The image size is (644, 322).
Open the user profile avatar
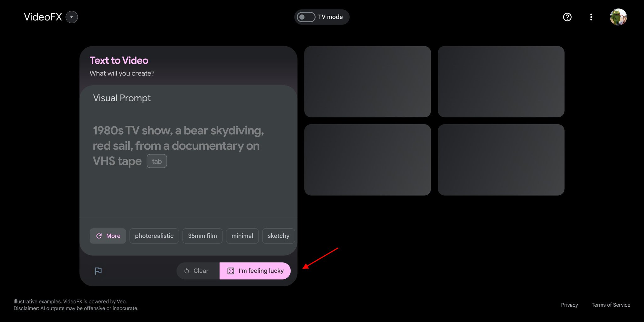(x=618, y=17)
